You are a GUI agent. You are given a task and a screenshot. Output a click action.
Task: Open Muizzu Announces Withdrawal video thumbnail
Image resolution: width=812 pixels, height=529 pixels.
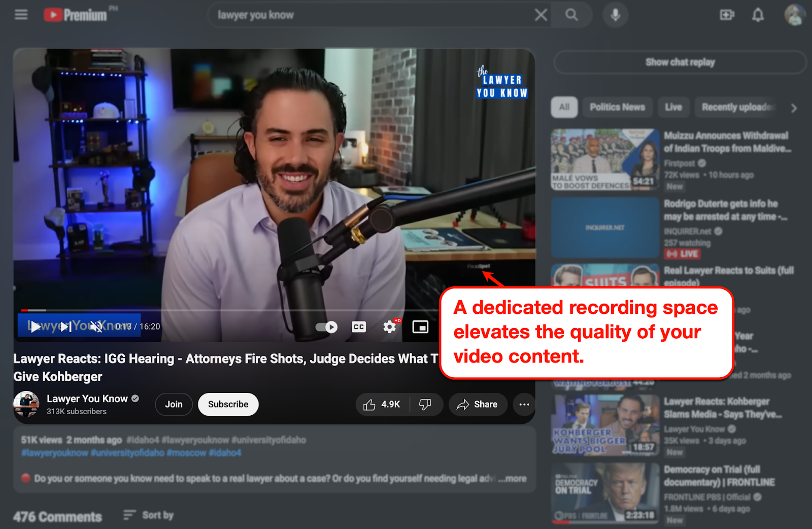click(x=605, y=159)
